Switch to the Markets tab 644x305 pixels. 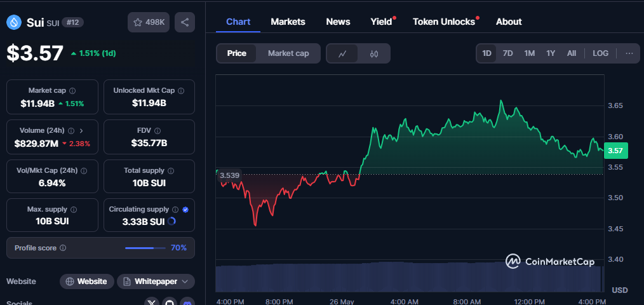[288, 22]
